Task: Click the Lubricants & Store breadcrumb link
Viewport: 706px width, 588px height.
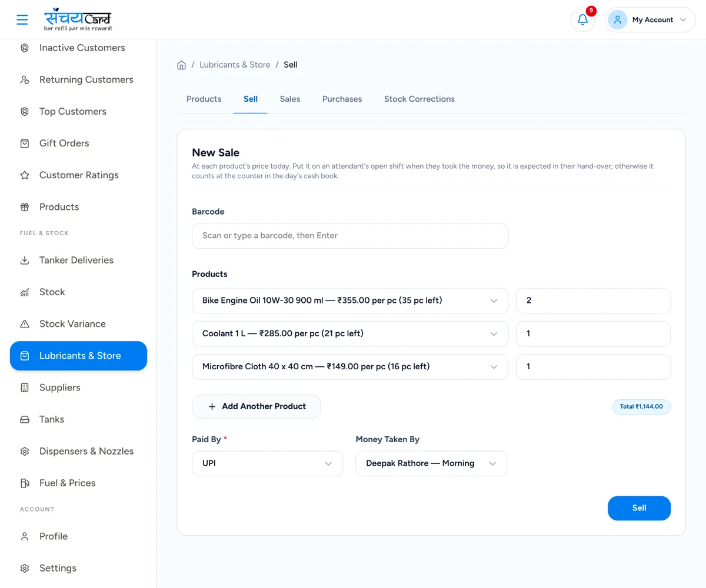Action: [x=235, y=65]
